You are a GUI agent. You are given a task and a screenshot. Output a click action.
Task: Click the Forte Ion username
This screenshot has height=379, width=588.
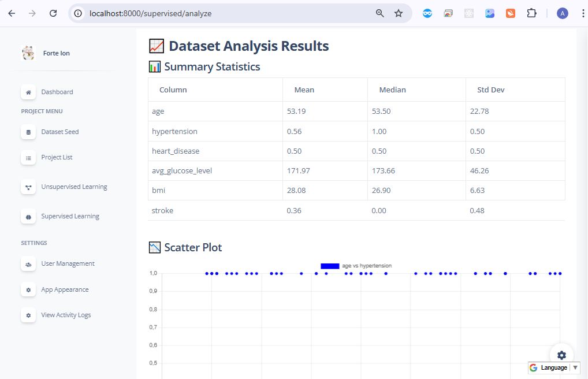click(56, 53)
